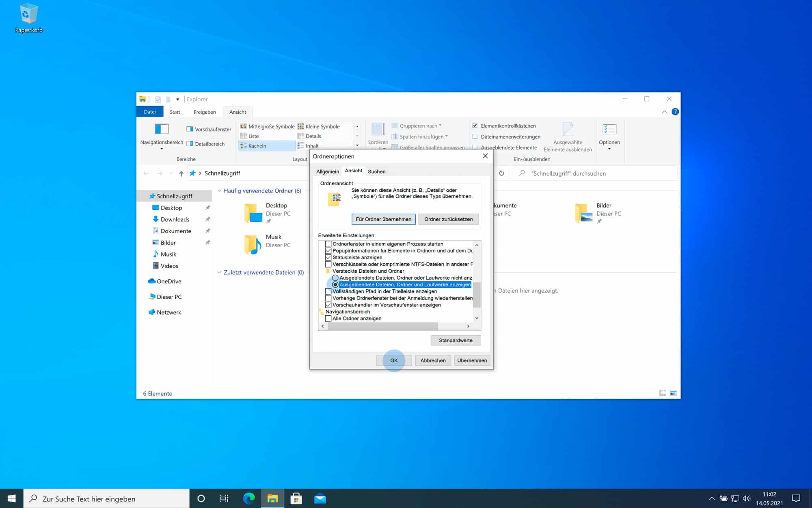Open the Desktop folder tile icon
This screenshot has width=812, height=508.
point(253,213)
